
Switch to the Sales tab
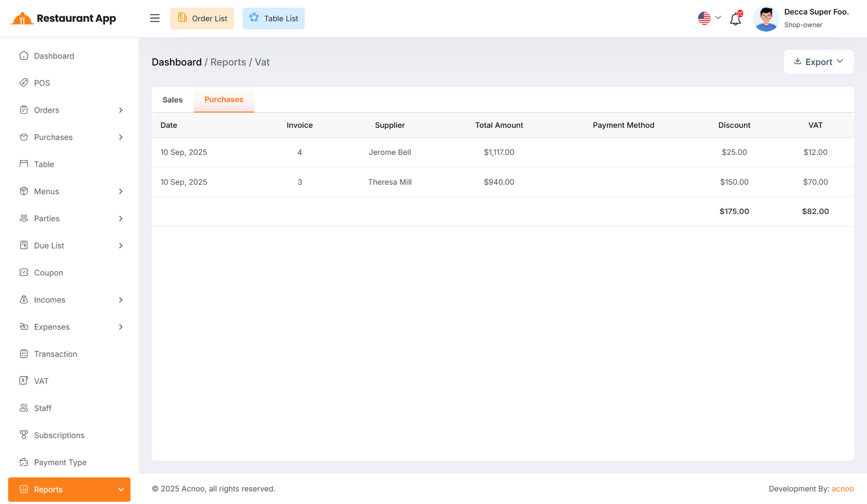[172, 100]
